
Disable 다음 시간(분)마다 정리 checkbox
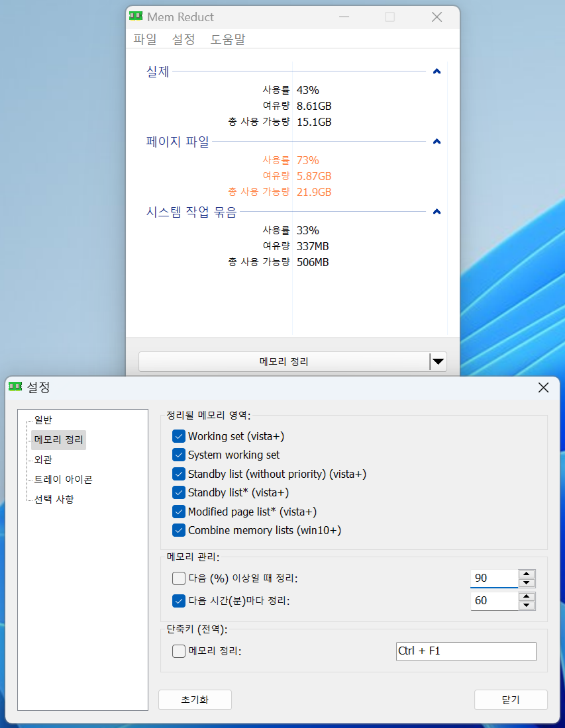179,601
